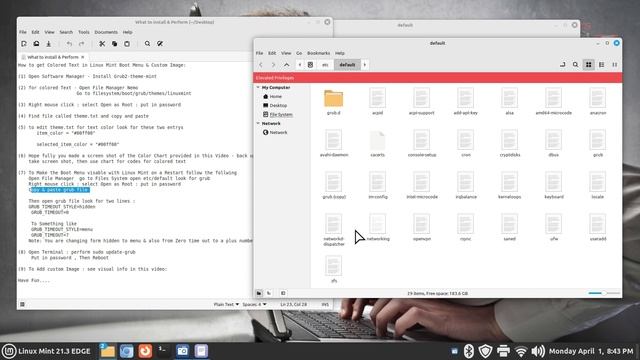
Task: Select 'etc' in the path bar
Action: point(325,65)
